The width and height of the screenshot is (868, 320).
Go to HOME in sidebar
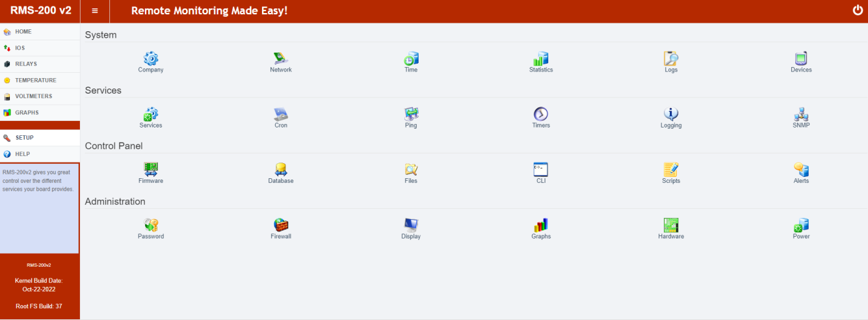(x=23, y=32)
